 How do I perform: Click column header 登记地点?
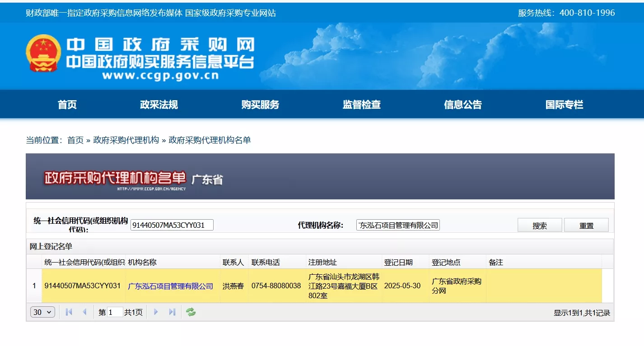(457, 262)
